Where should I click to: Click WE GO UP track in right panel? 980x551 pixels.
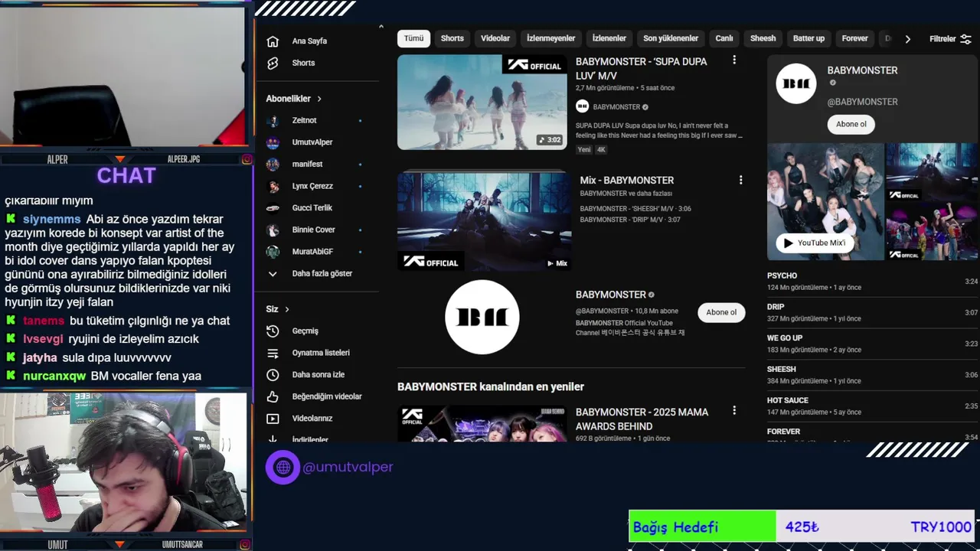[872, 344]
